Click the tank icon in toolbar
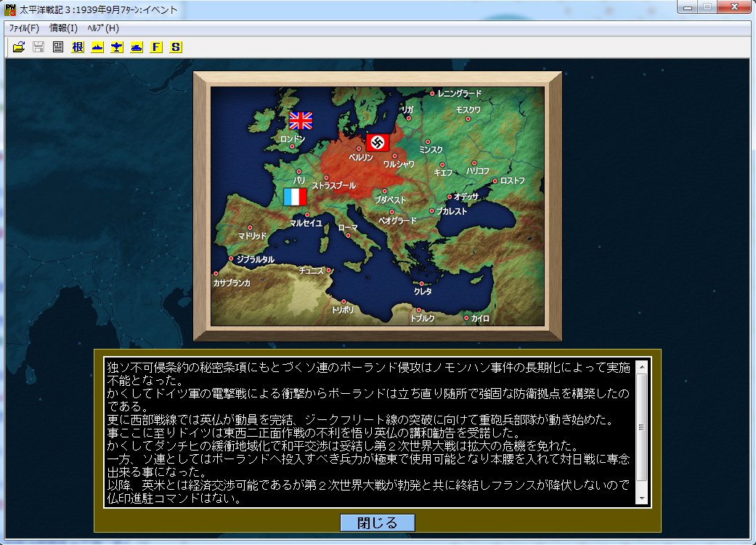The width and height of the screenshot is (756, 545). click(x=137, y=47)
